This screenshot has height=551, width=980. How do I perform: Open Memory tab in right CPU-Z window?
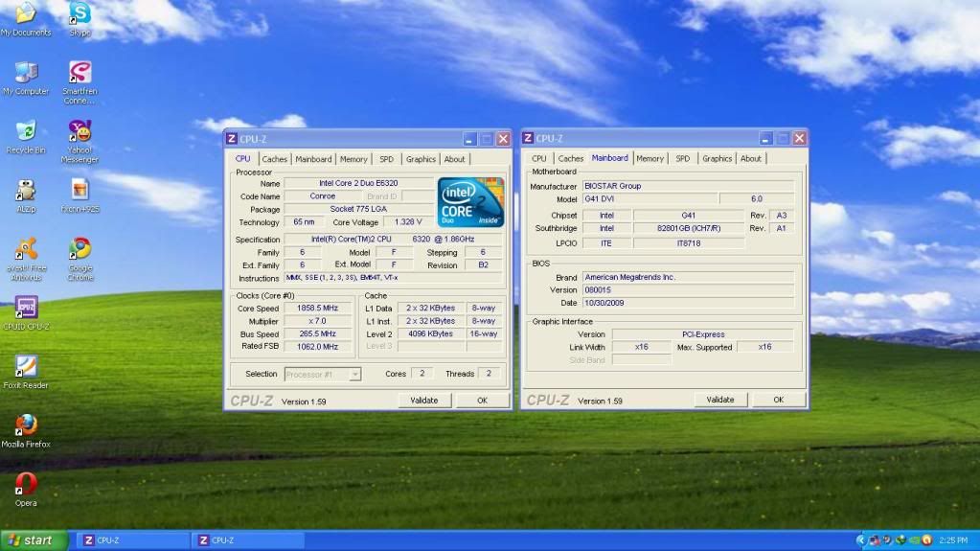(650, 159)
